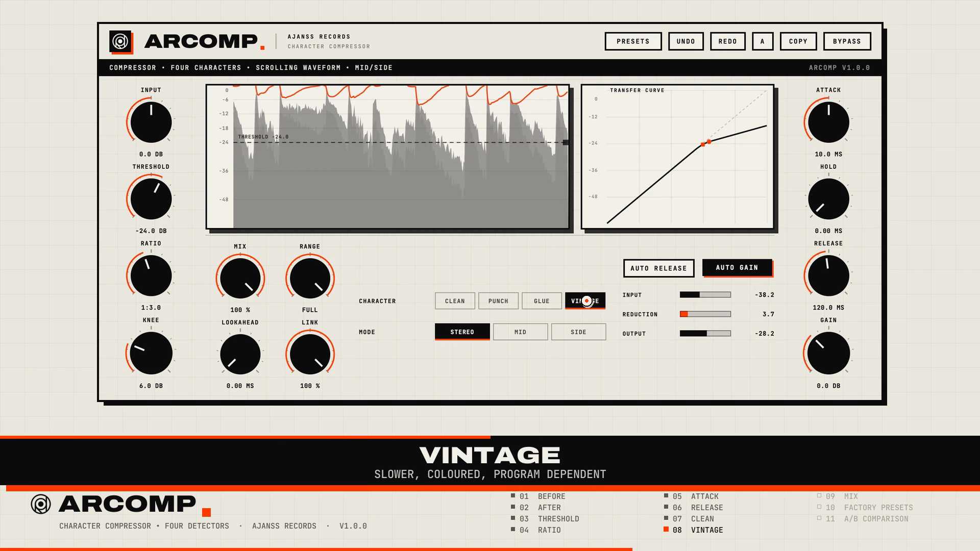Disable AUTO GAIN
Screen dimensions: 980x551
[737, 268]
